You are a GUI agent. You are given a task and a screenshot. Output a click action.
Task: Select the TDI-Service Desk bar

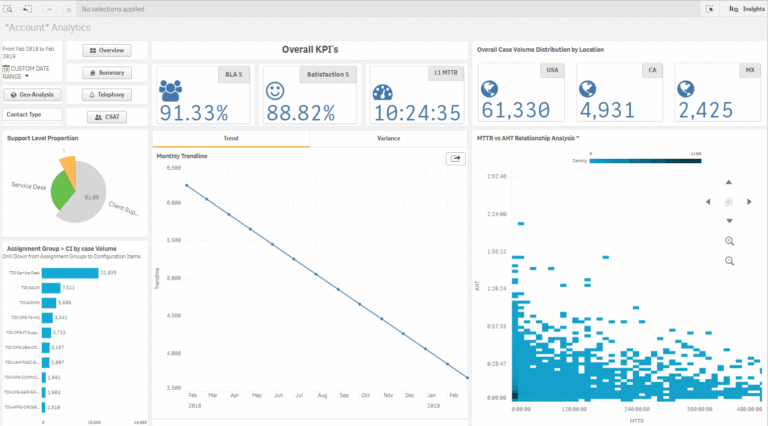69,272
